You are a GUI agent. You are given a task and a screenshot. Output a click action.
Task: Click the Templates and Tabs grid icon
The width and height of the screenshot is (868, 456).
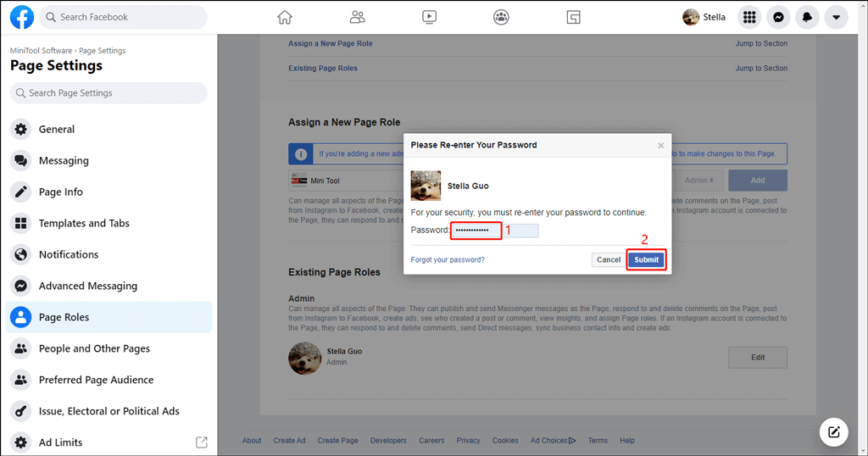coord(20,223)
